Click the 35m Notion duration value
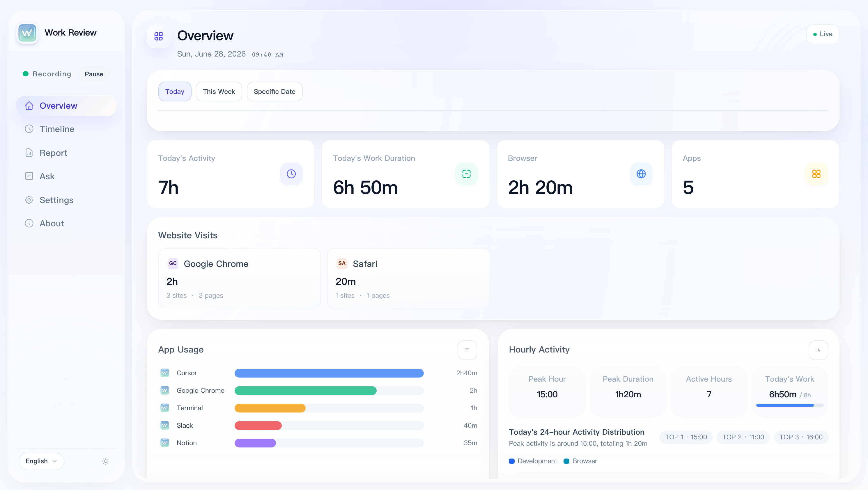 (x=470, y=443)
